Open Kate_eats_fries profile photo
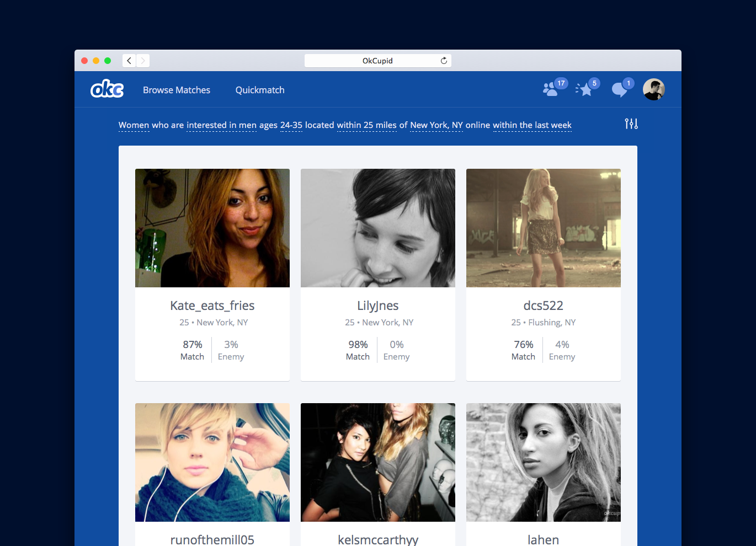Image resolution: width=756 pixels, height=546 pixels. pos(212,228)
